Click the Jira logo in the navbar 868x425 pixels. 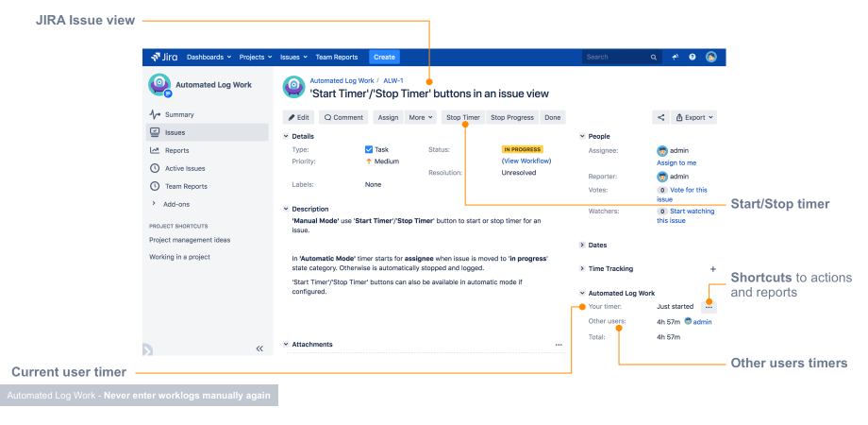coord(164,57)
